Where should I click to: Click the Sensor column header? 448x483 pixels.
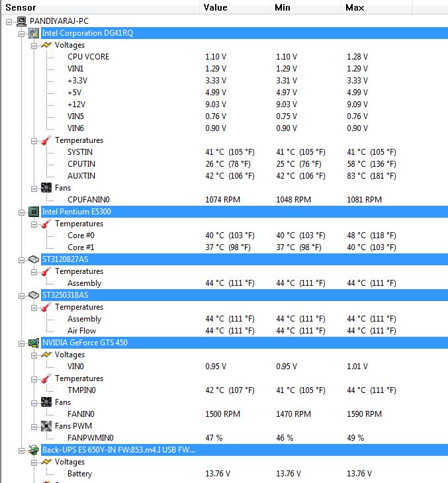coord(101,7)
